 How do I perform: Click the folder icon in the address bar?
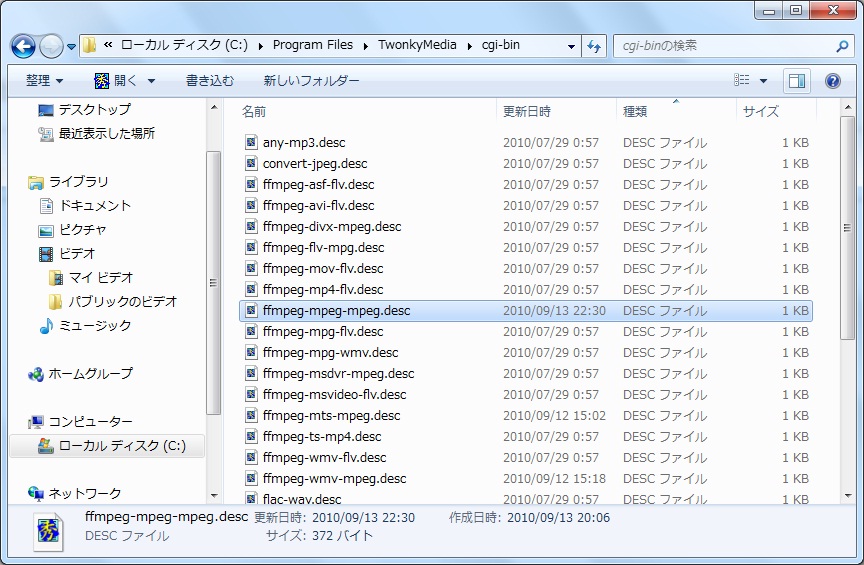(90, 45)
